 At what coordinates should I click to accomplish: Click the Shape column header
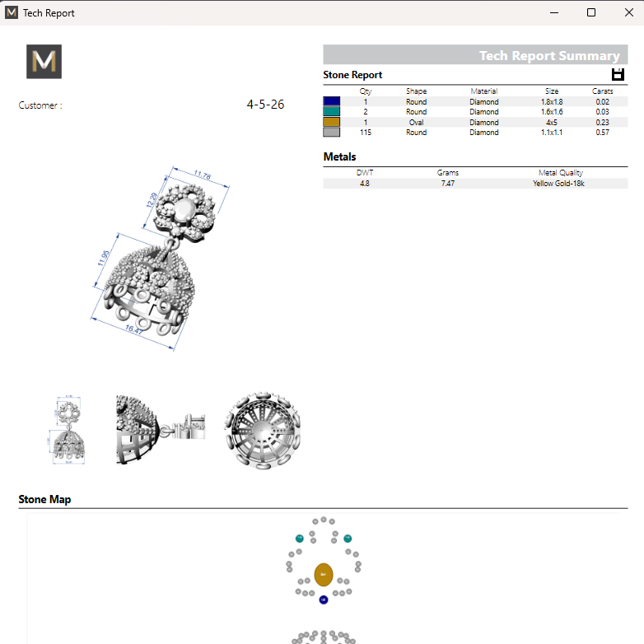pyautogui.click(x=417, y=91)
